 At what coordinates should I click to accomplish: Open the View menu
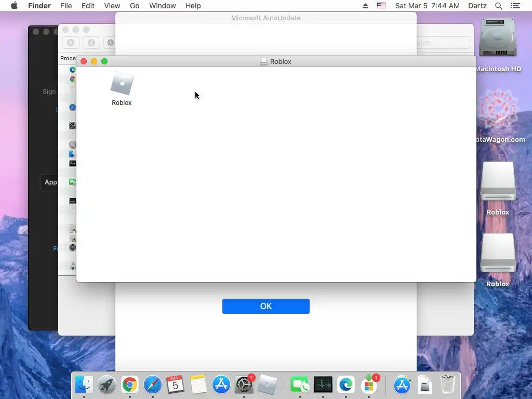coord(112,6)
